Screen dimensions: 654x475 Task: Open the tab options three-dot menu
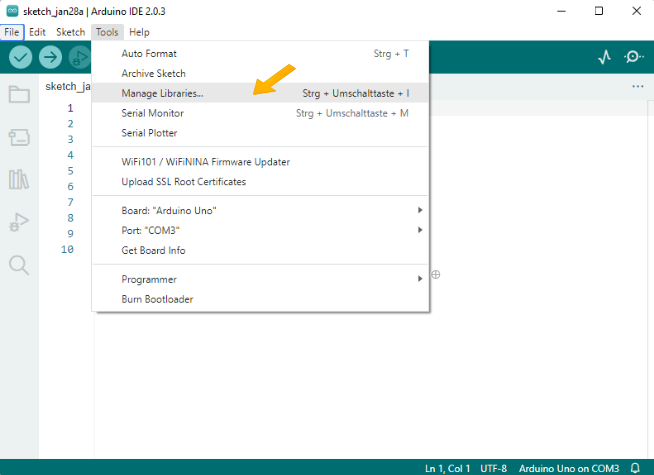click(x=638, y=86)
